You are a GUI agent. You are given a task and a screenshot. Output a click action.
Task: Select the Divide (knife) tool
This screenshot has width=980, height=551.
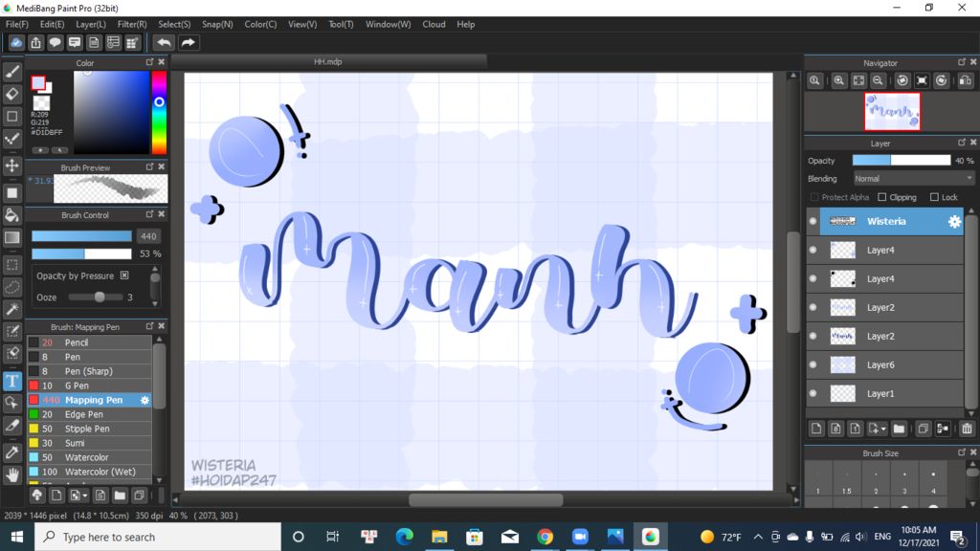[x=11, y=426]
